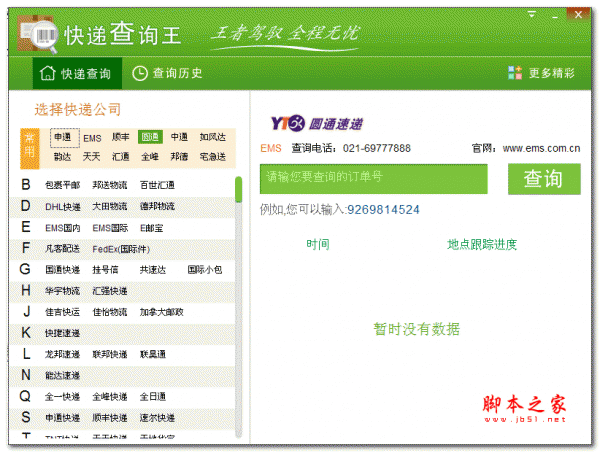Screen dimensions: 600x453
Task: Select EMS国际 in row E
Action: pyautogui.click(x=110, y=228)
